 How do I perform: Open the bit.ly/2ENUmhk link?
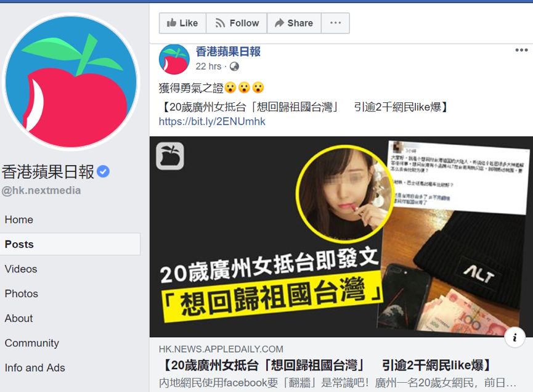pyautogui.click(x=212, y=121)
